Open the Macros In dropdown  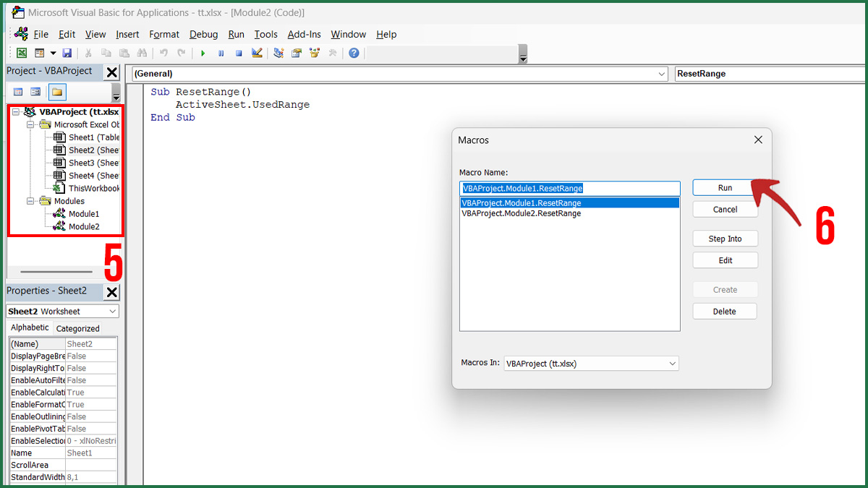[x=591, y=364]
